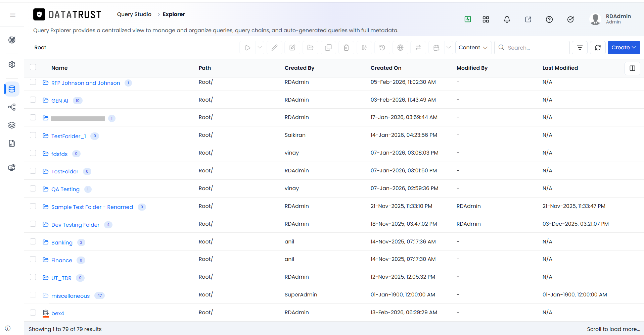Open the Create dropdown button
The image size is (644, 335).
pyautogui.click(x=624, y=48)
